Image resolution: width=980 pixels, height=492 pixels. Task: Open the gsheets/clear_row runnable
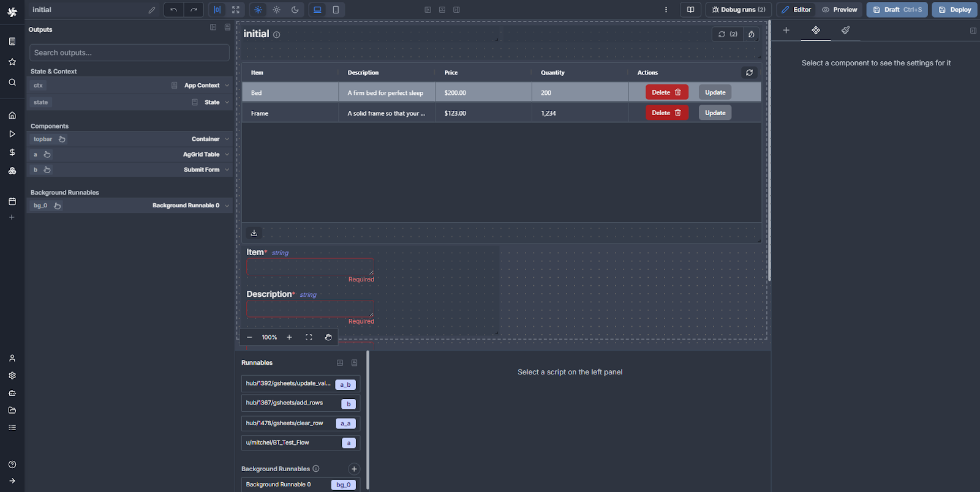pos(301,423)
